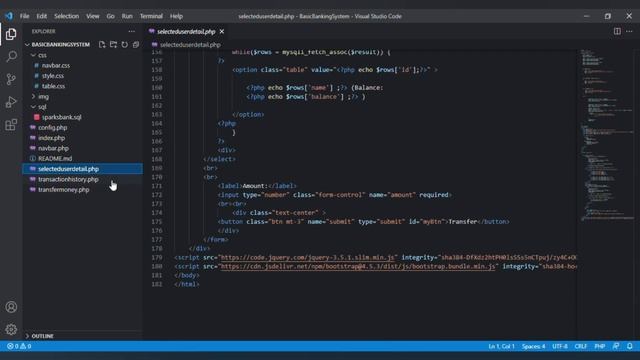The height and width of the screenshot is (360, 640).
Task: Open sparksbank.sql file
Action: coord(61,117)
